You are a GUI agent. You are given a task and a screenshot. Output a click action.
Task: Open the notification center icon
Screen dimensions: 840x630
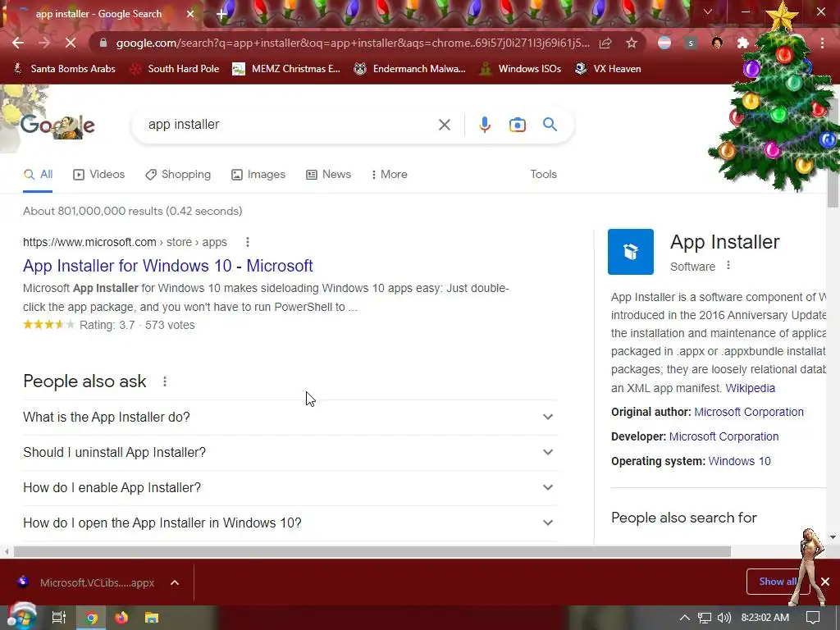[813, 618]
